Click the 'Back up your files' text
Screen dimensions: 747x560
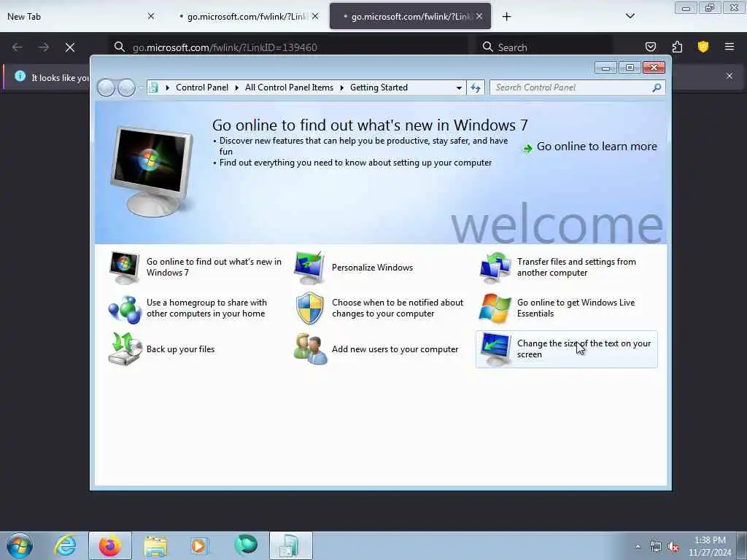pyautogui.click(x=181, y=349)
